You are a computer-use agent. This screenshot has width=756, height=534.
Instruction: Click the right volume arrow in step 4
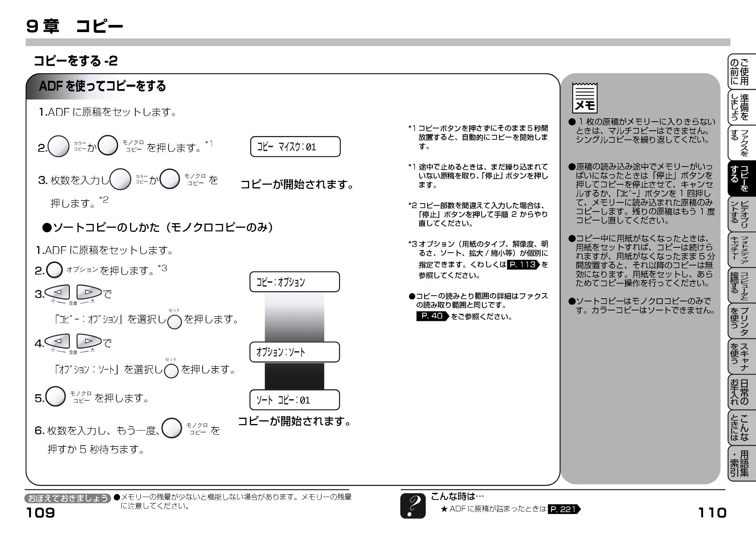(x=89, y=341)
